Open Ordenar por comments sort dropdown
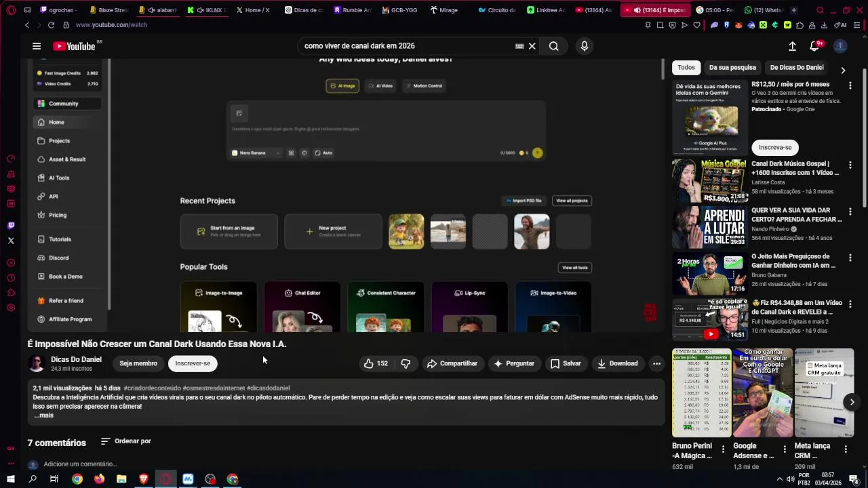Image resolution: width=868 pixels, height=488 pixels. (126, 441)
